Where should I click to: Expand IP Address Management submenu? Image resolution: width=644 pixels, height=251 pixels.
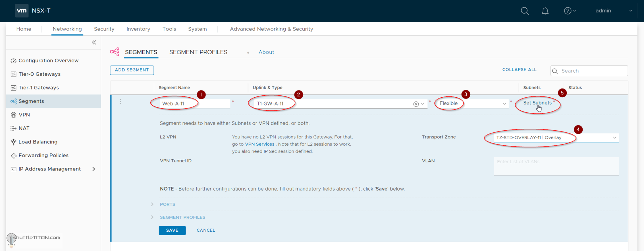click(94, 169)
